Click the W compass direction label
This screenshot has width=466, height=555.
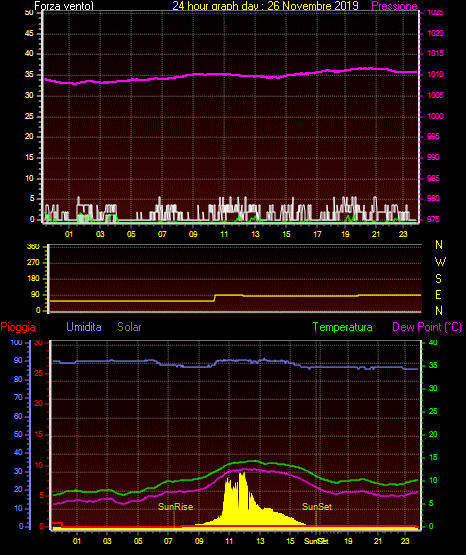click(x=440, y=262)
